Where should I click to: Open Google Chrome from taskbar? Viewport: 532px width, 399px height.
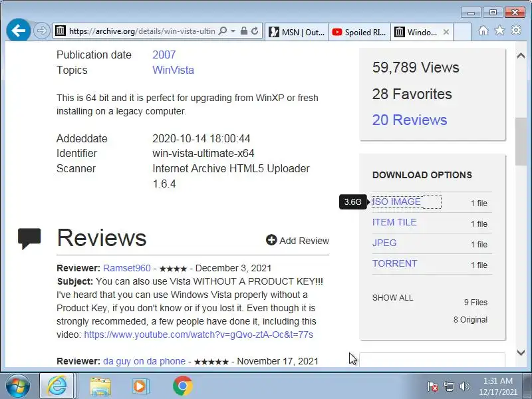click(182, 386)
